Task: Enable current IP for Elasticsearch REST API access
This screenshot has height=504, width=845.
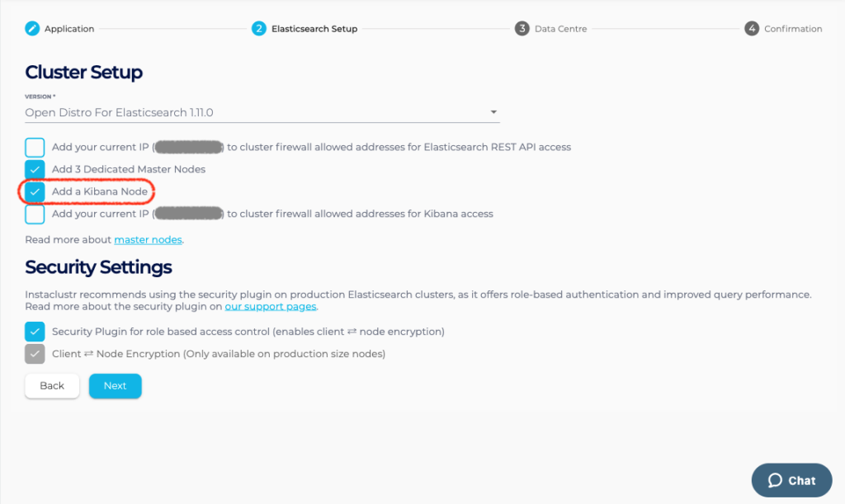Action: click(35, 148)
